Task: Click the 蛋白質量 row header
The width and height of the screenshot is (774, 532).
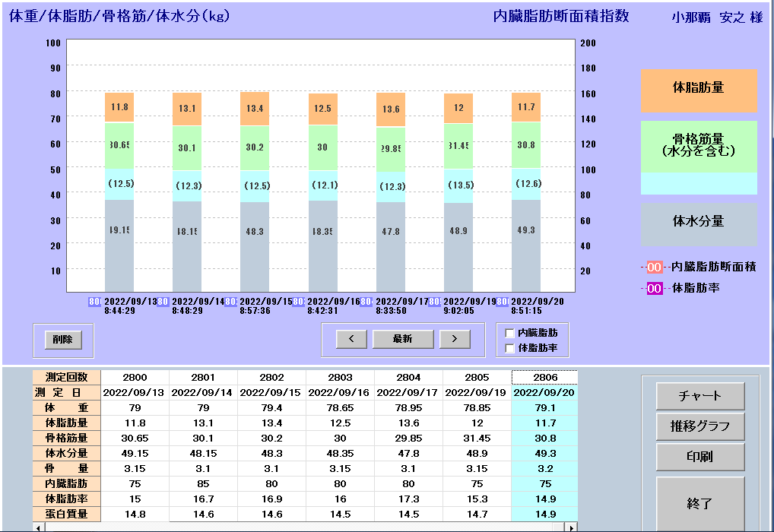Action: pyautogui.click(x=67, y=515)
